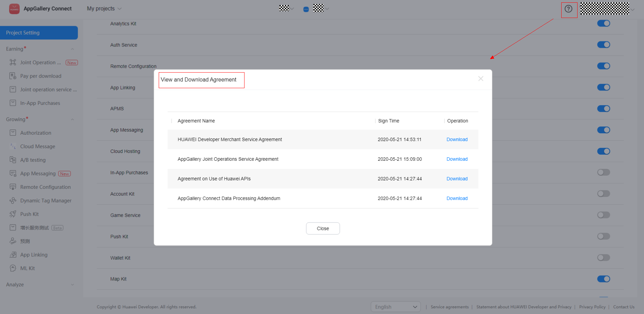Select Project Setting in sidebar
Viewport: 644px width, 314px height.
click(x=39, y=33)
